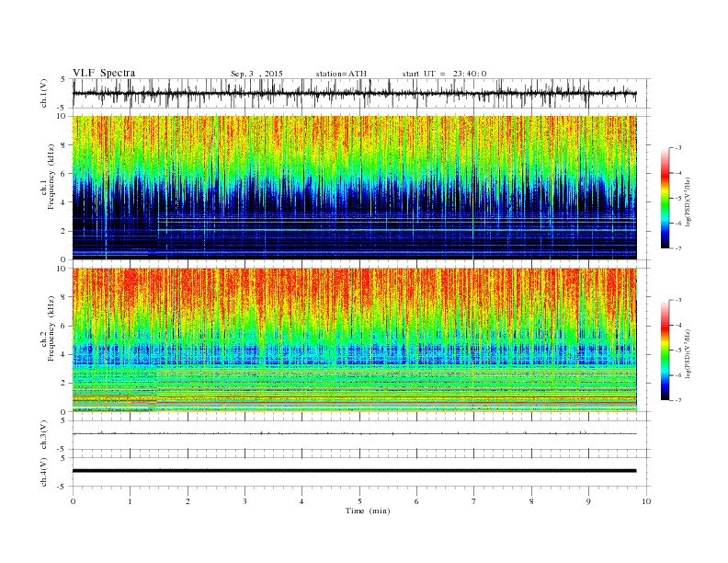Screen dimensions: 728x563
Task: Click the "-5" tick on ch.1 color bar
Action: [677, 199]
